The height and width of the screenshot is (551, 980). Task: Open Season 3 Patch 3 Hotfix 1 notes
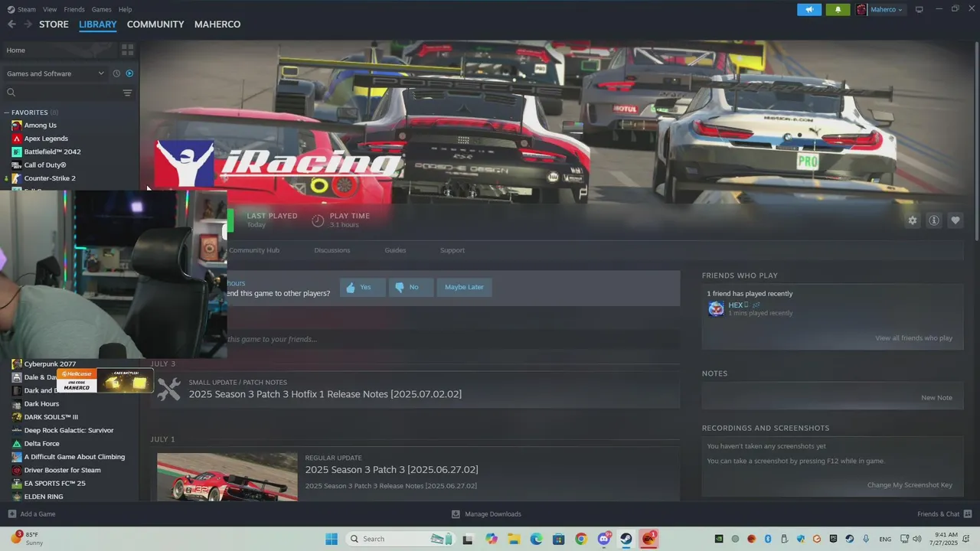(325, 394)
